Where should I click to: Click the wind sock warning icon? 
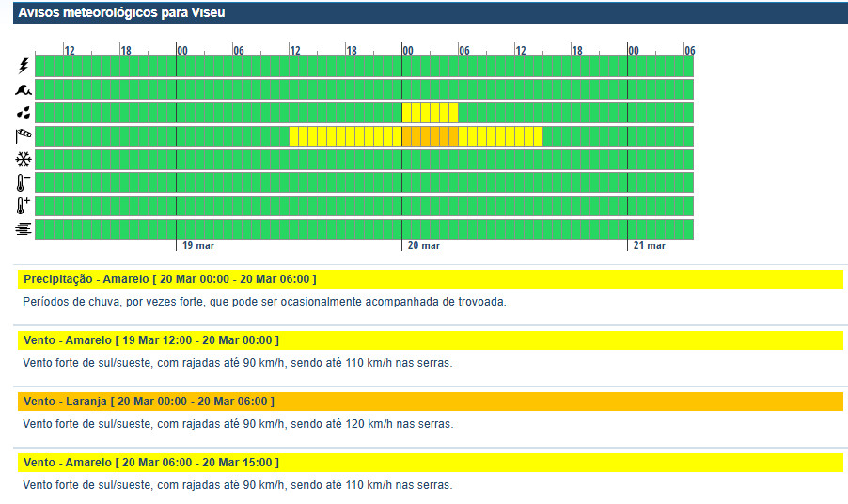pyautogui.click(x=24, y=135)
